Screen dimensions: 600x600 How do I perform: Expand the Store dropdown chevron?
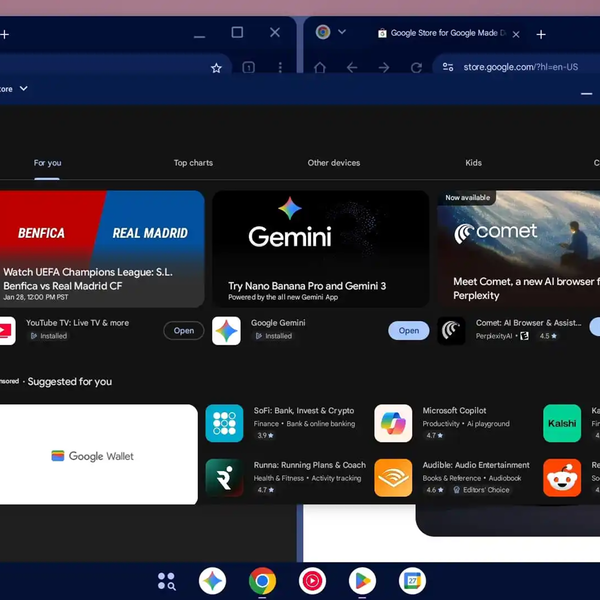click(x=24, y=89)
